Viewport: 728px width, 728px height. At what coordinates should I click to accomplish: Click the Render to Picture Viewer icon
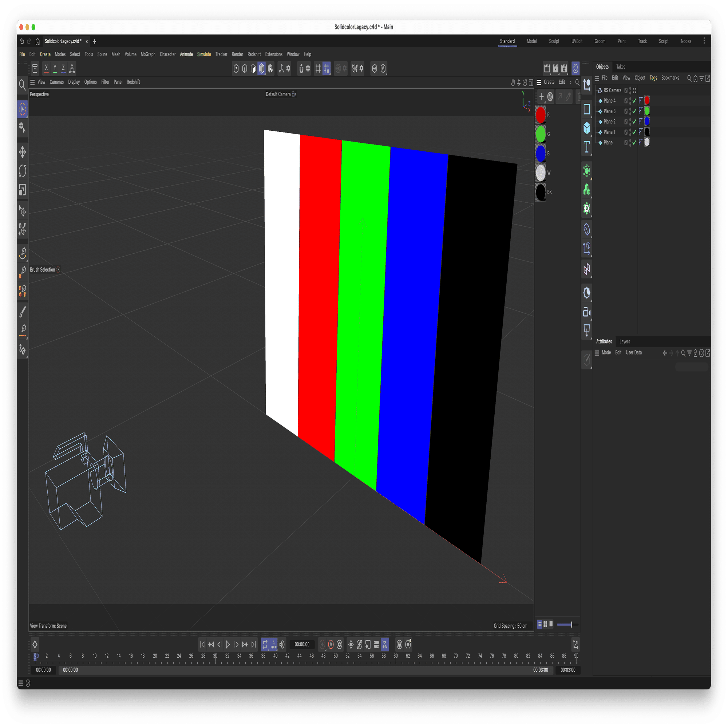coord(555,68)
